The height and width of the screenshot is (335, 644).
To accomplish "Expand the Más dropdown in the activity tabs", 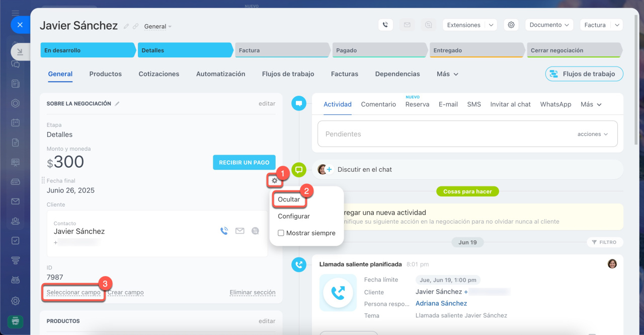I will [591, 104].
